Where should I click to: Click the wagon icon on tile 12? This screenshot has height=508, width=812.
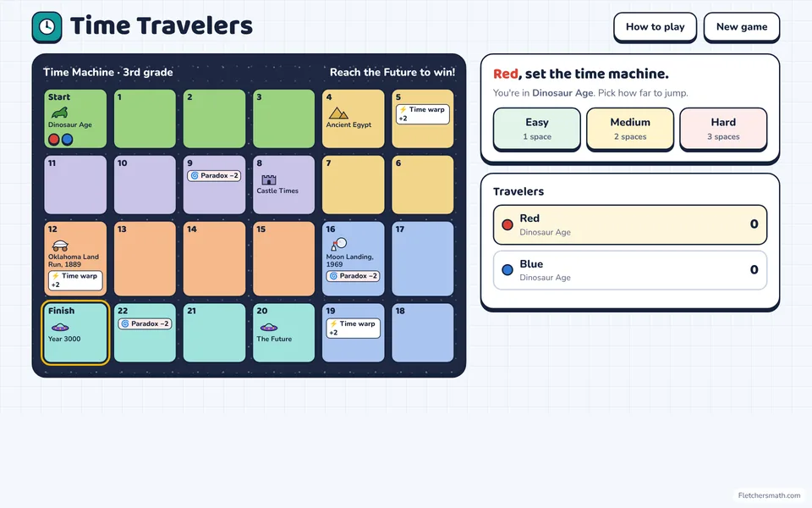point(61,246)
